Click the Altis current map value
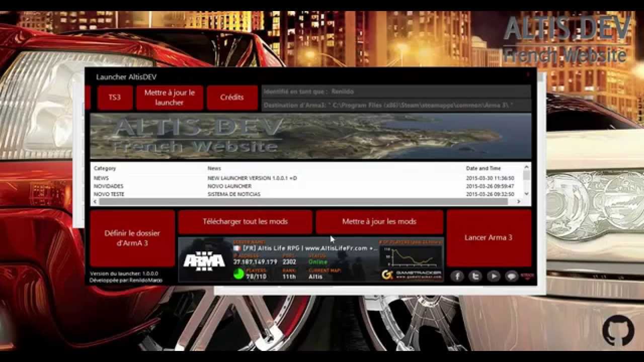Image resolution: width=644 pixels, height=362 pixels. click(x=315, y=277)
